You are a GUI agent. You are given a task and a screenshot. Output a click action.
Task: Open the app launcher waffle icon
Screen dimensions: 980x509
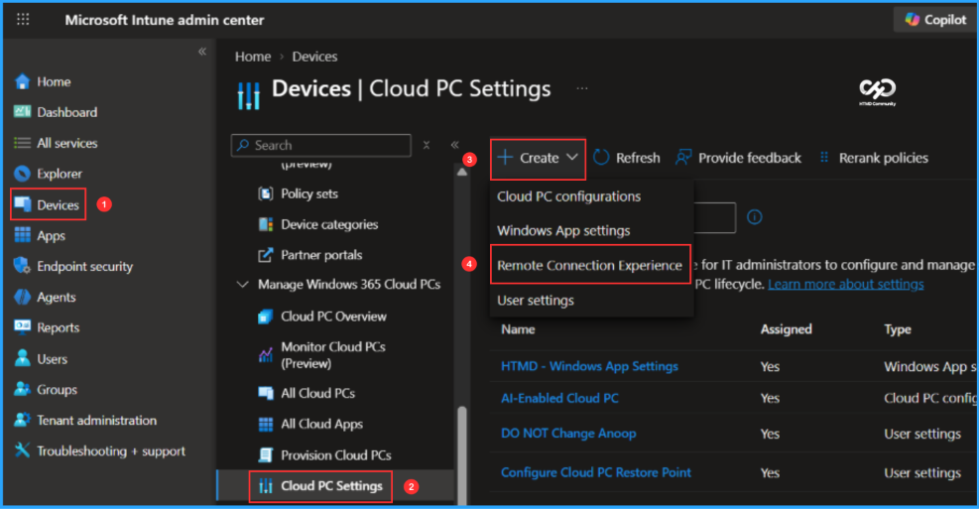(x=23, y=20)
